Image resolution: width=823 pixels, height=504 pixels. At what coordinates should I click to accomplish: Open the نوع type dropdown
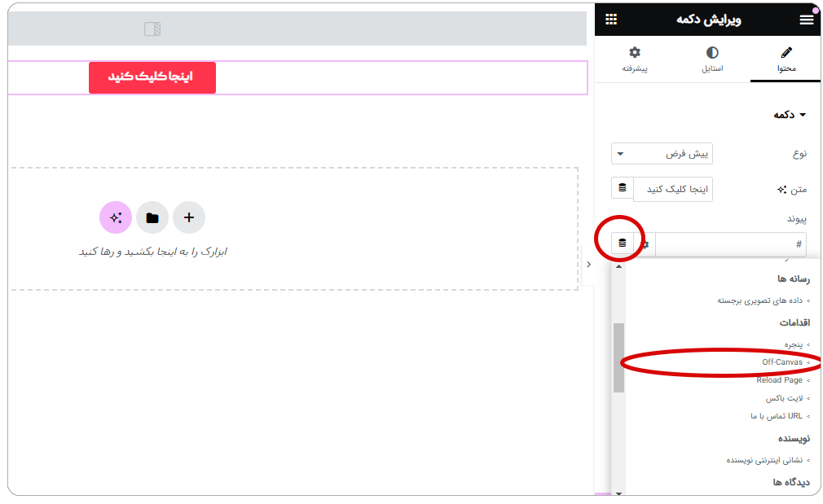click(x=662, y=153)
